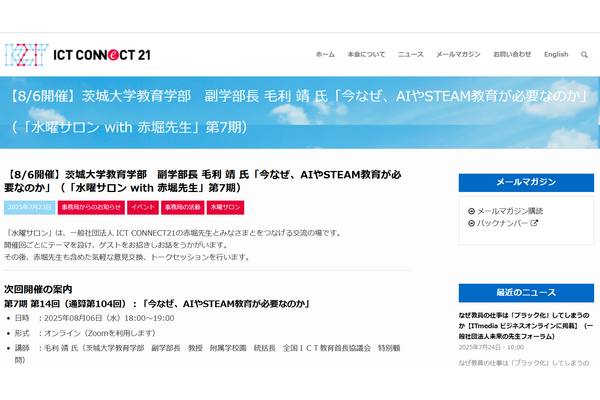The image size is (600, 400).
Task: Click the 2025年7月23日 date badge
Action: coord(29,207)
